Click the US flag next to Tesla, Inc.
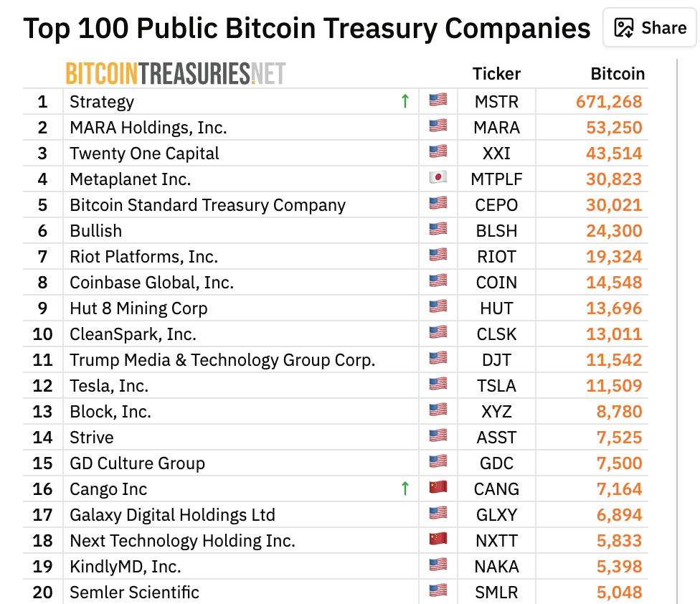The height and width of the screenshot is (604, 700). point(437,385)
